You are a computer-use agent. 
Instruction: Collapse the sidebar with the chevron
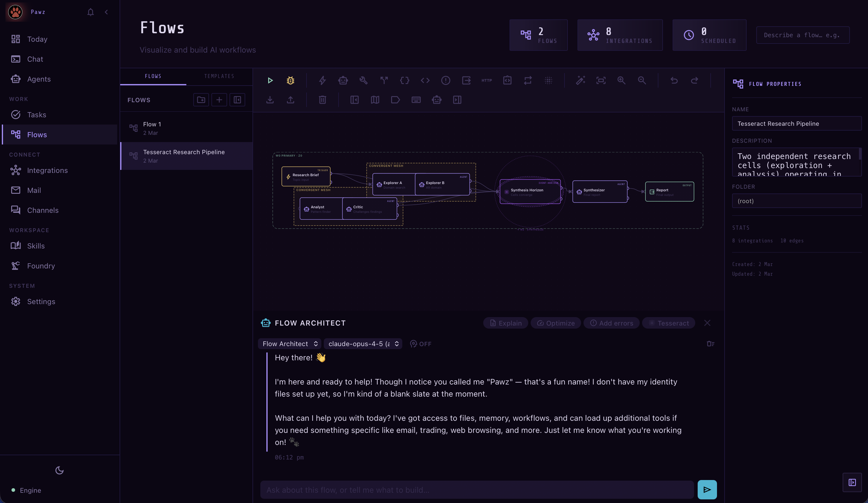point(106,12)
